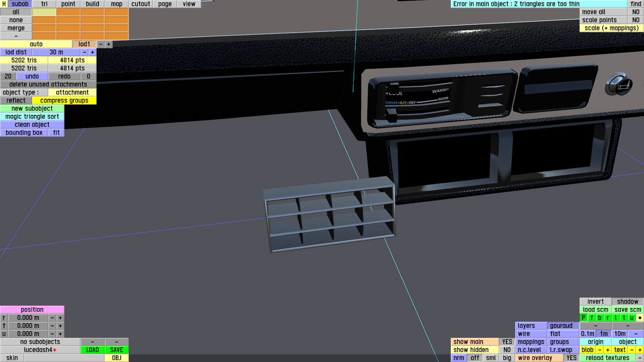644x362 pixels.
Task: Increase blob size with plus button
Action: (607, 350)
